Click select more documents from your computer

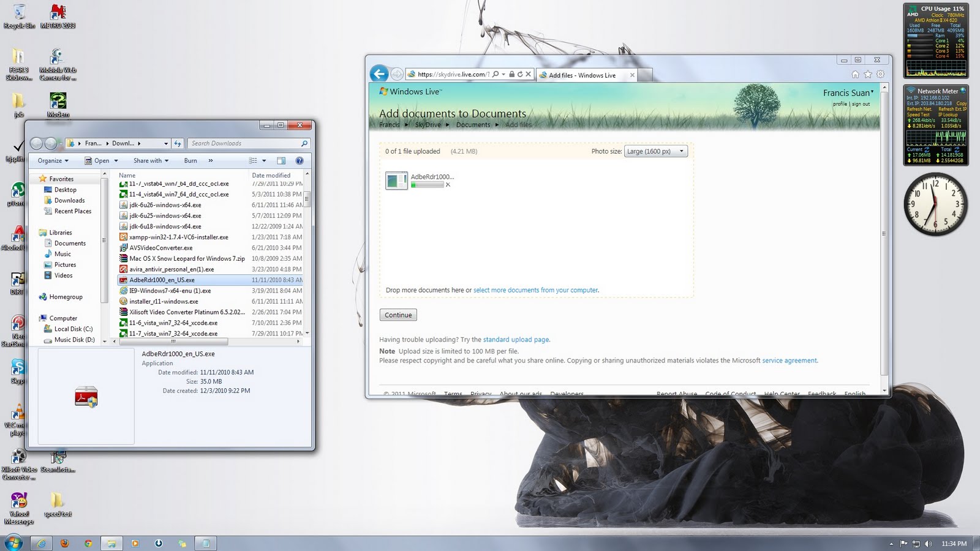click(x=535, y=290)
